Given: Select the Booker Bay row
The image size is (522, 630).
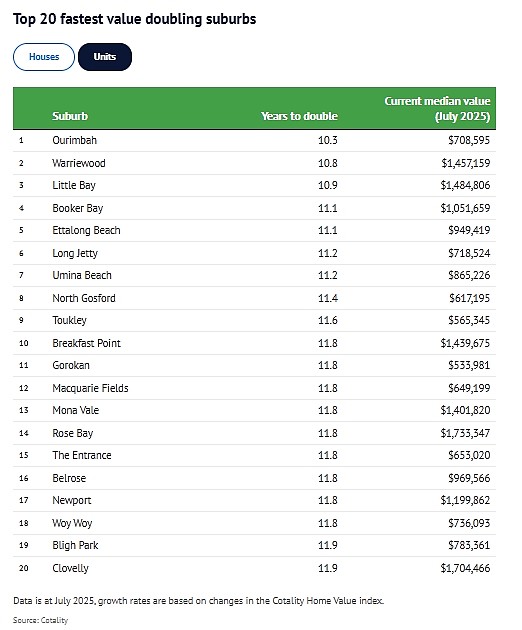Looking at the screenshot, I should [254, 208].
